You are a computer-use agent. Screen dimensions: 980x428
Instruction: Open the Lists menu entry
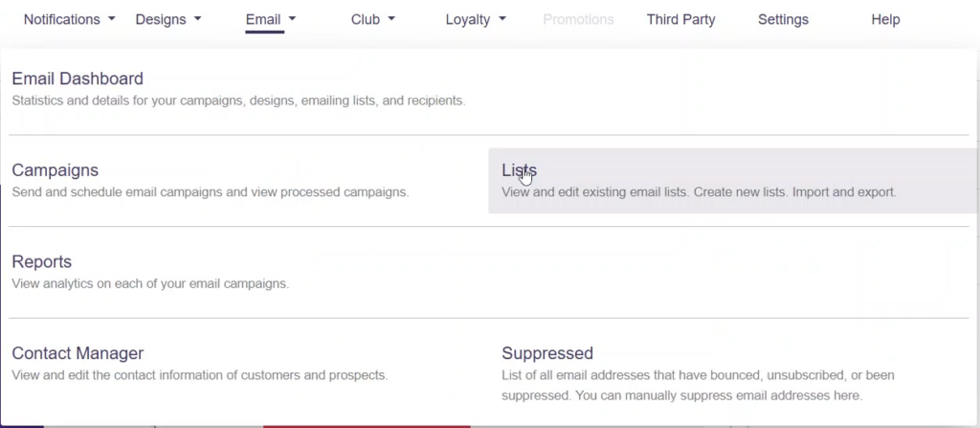click(x=519, y=170)
